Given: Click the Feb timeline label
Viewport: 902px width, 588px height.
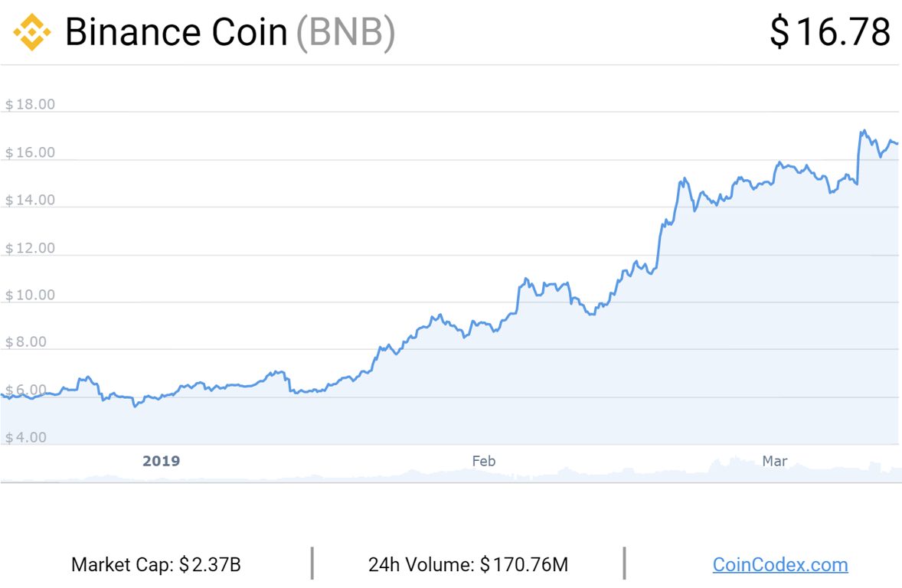Looking at the screenshot, I should [x=483, y=461].
